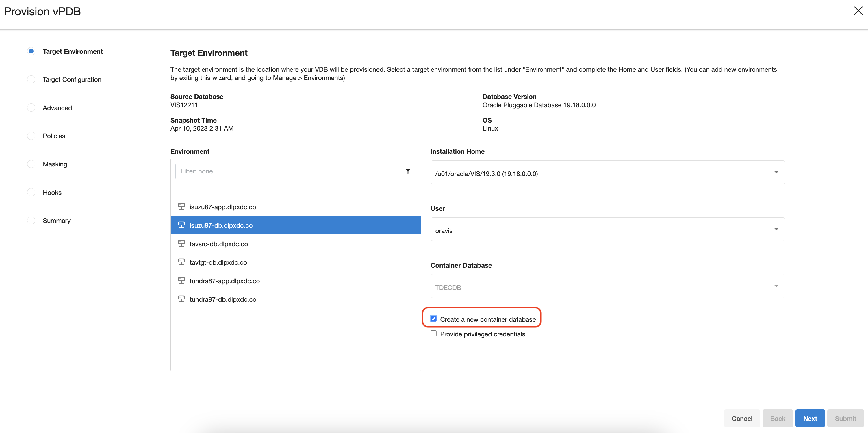Enable Provide privileged credentials checkbox
The width and height of the screenshot is (868, 433).
433,334
